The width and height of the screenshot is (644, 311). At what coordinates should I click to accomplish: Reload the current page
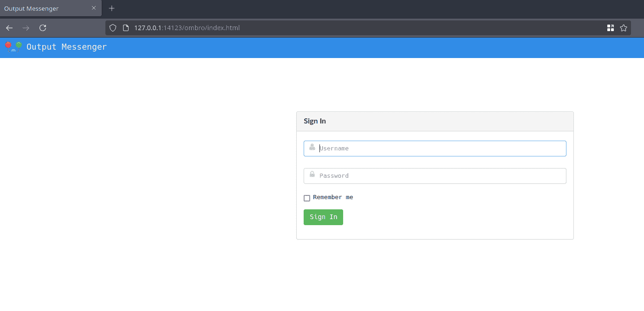click(x=43, y=28)
